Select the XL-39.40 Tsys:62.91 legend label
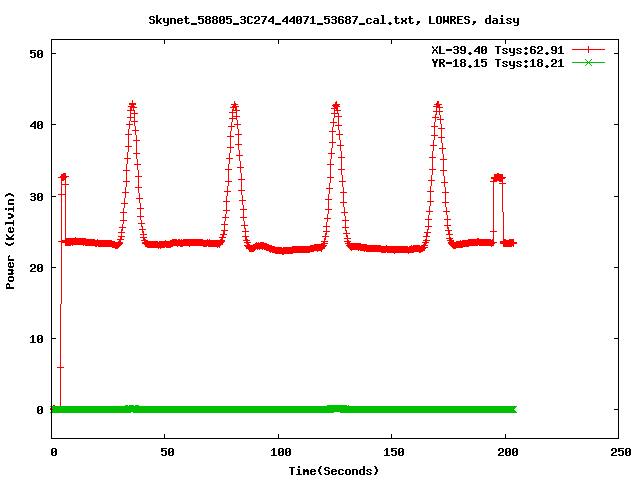Screen dimensions: 640x480 tap(498, 50)
